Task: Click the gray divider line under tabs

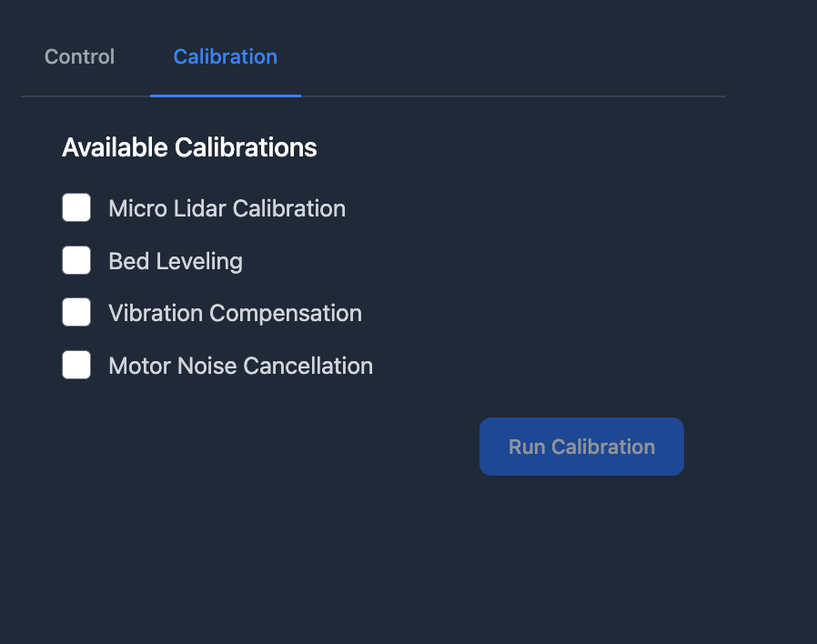Action: (509, 96)
